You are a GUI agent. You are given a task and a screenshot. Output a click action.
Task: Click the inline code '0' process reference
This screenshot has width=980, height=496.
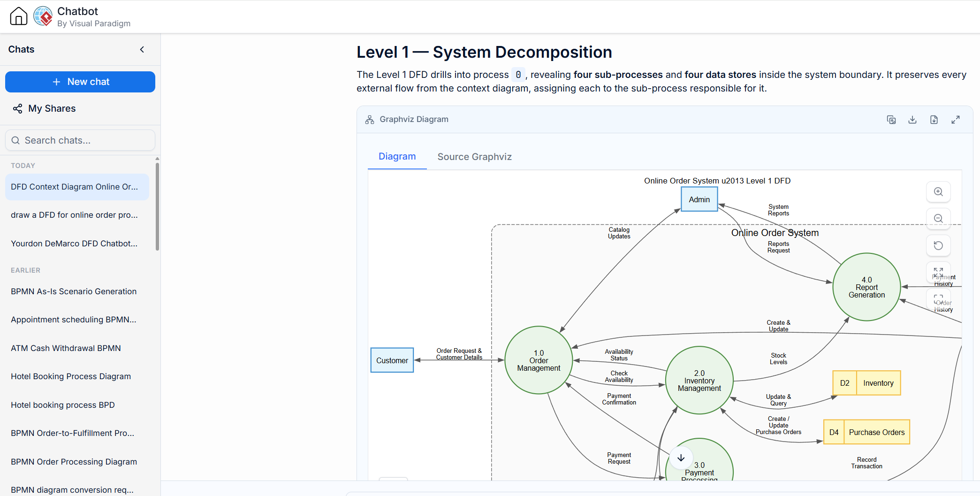[518, 75]
